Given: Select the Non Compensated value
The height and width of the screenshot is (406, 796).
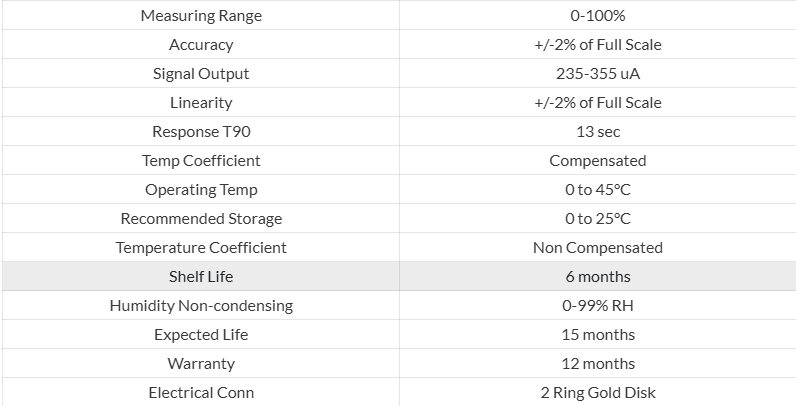Looking at the screenshot, I should (598, 248).
